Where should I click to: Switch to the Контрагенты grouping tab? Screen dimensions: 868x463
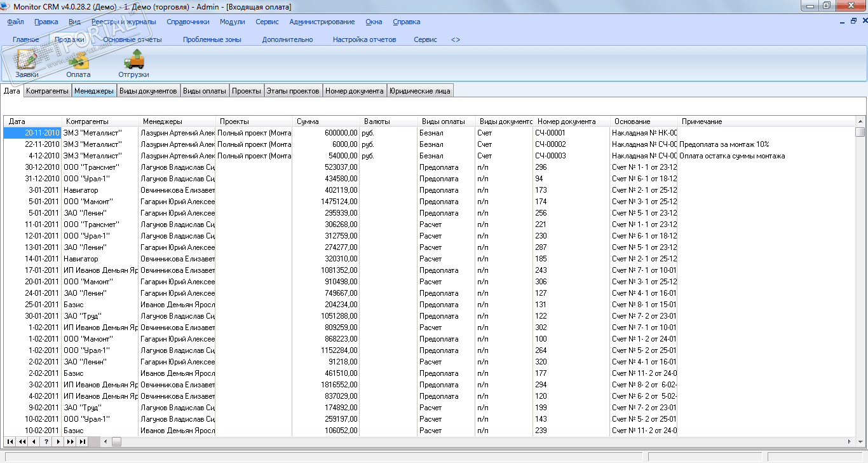tap(47, 91)
